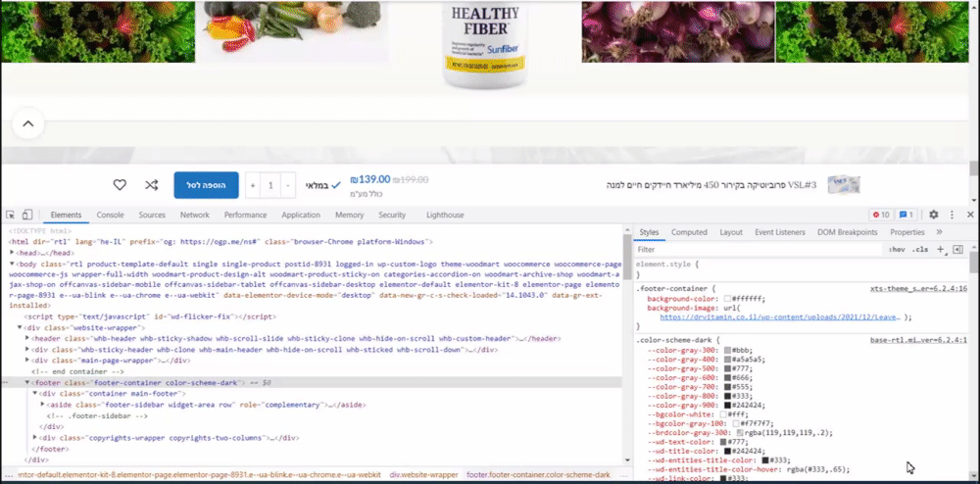
Task: Open the Sources tab
Action: tap(152, 215)
